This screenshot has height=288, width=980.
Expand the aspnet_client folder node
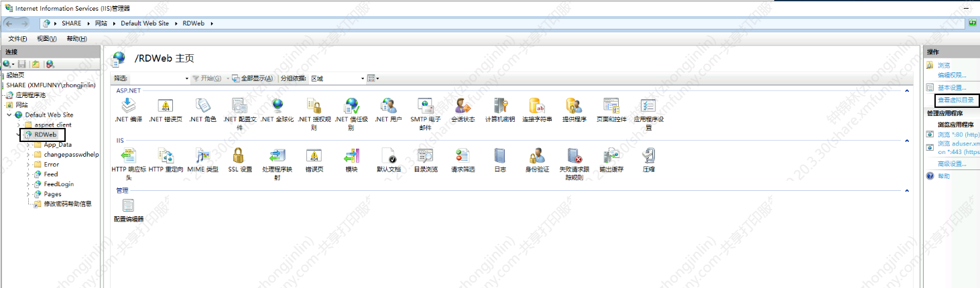pos(19,125)
